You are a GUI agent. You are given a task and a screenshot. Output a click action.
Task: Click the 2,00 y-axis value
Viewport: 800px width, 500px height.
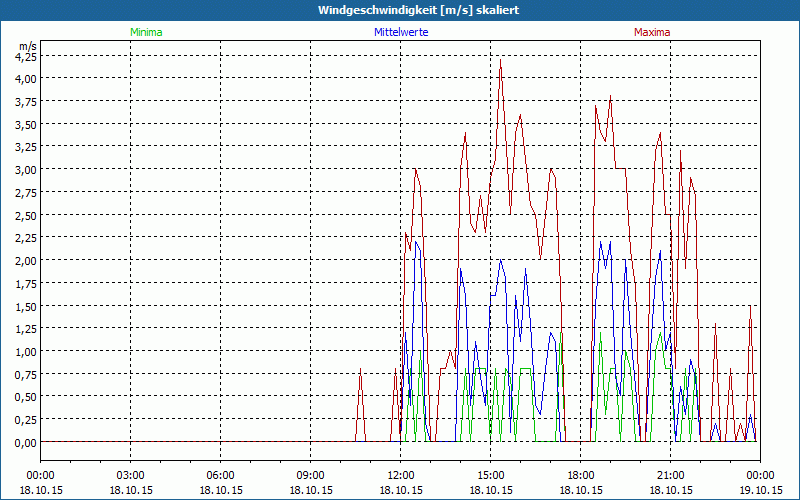(26, 260)
